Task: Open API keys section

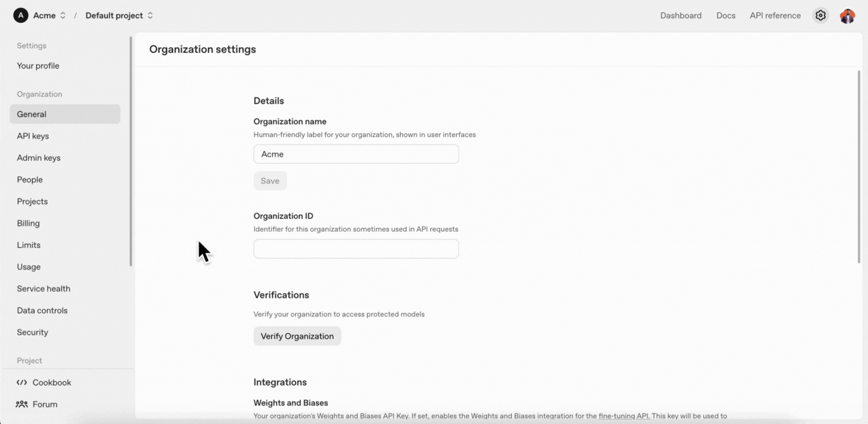Action: [33, 136]
